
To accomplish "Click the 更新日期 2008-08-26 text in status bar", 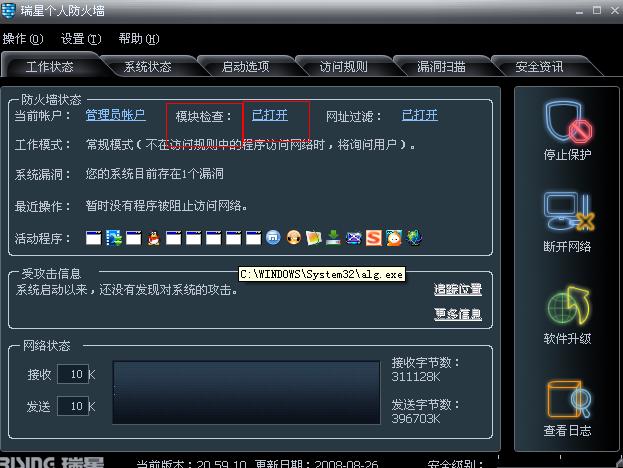I will click(317, 464).
